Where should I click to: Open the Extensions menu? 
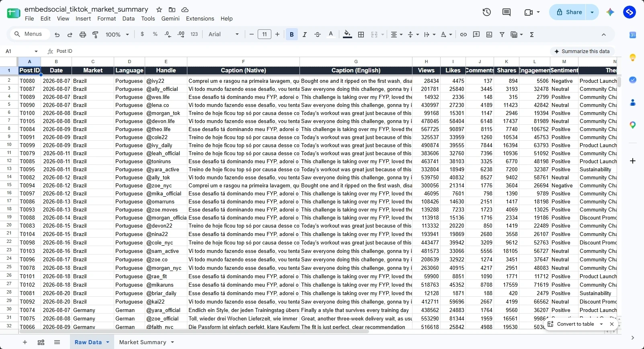click(x=200, y=18)
